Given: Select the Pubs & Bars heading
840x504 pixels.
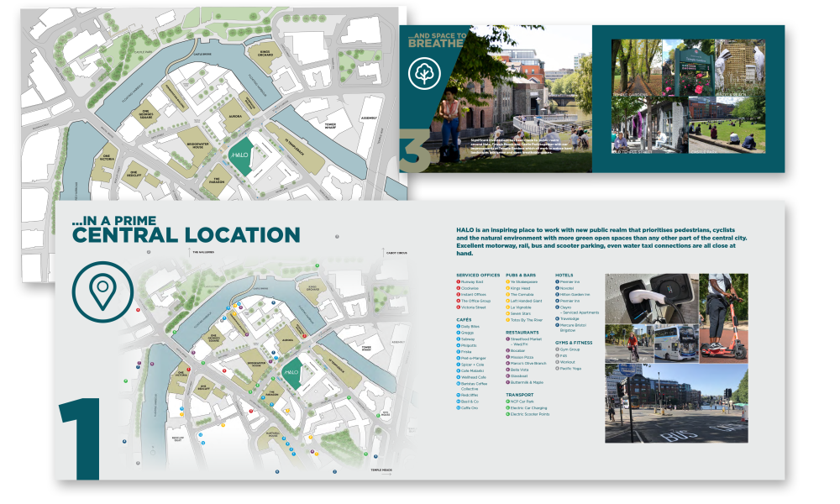Looking at the screenshot, I should [521, 275].
